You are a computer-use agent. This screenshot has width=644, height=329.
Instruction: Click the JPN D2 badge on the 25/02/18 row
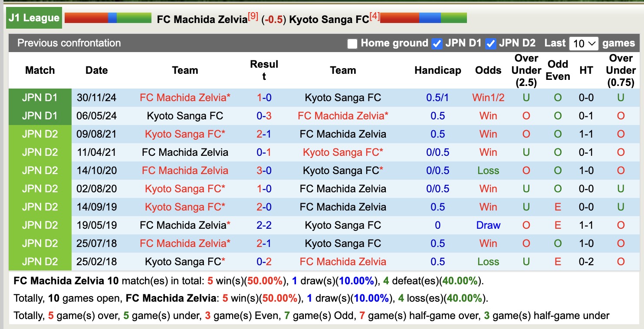tap(39, 261)
